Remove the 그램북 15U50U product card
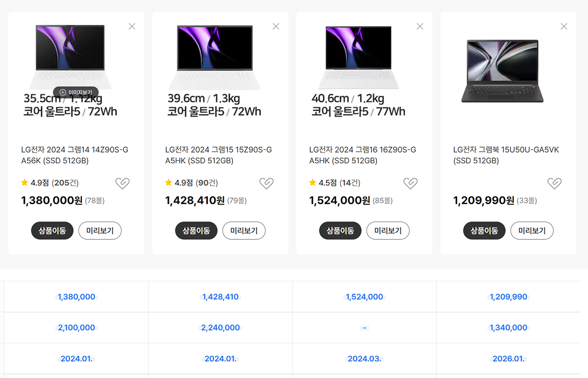This screenshot has width=588, height=378. pyautogui.click(x=564, y=26)
